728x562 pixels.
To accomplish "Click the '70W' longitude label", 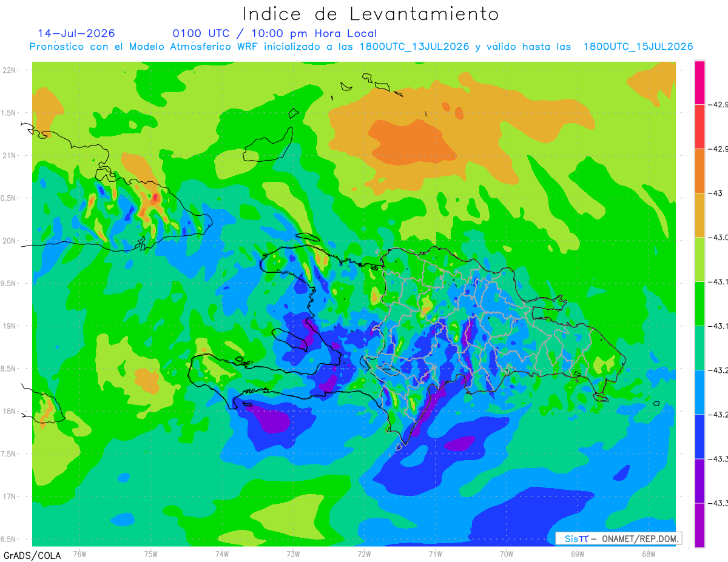I will click(507, 554).
